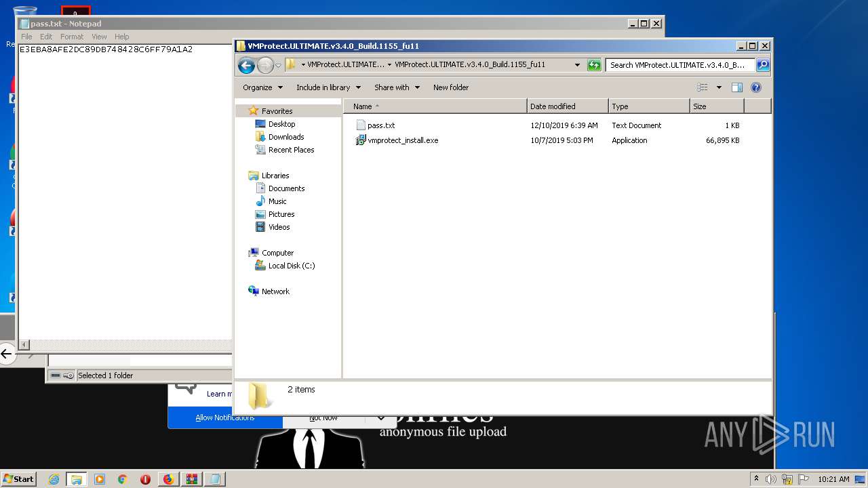Click the vmprotect_install.exe application icon
The image size is (868, 488).
click(x=361, y=140)
